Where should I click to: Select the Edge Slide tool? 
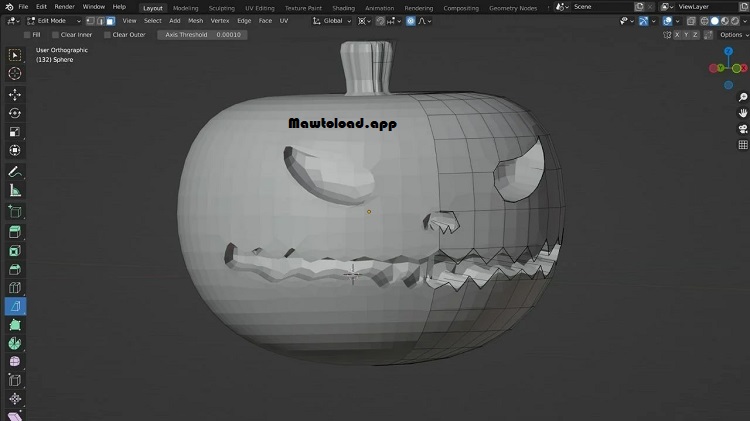click(15, 380)
